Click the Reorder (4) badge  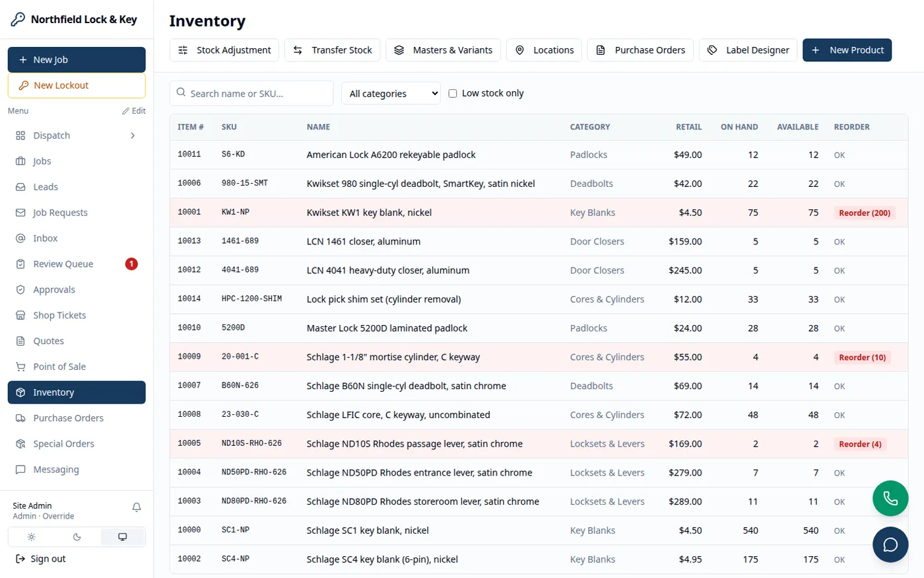pyautogui.click(x=860, y=444)
